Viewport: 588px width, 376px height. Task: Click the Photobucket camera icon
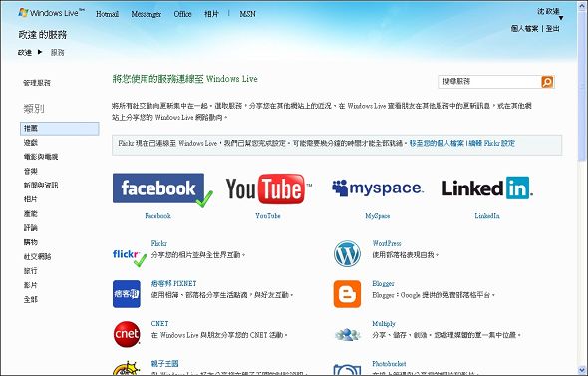[347, 369]
